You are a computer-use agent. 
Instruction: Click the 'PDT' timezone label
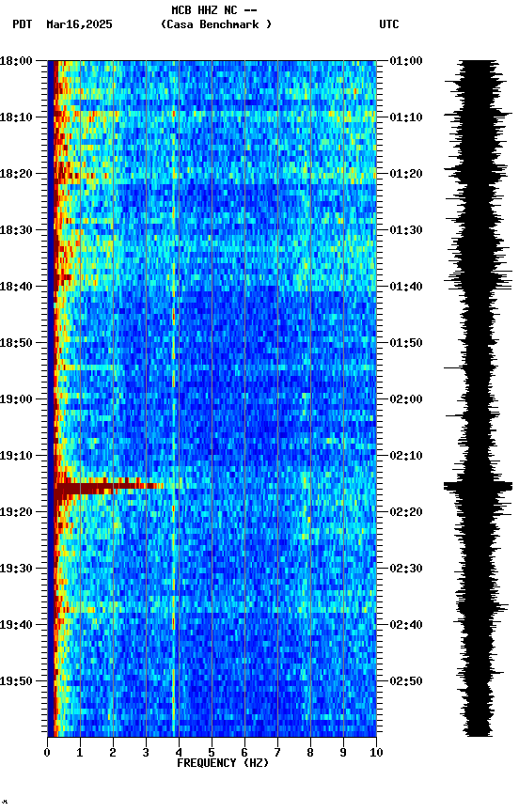23,24
